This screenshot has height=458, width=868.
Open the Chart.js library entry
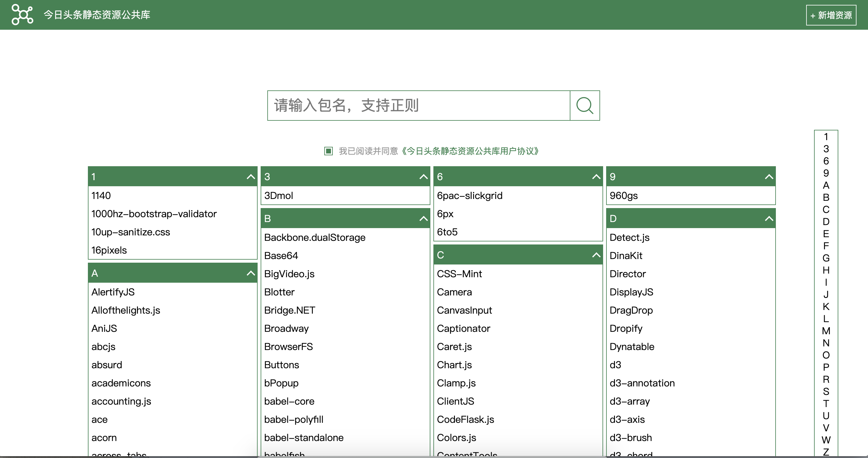(454, 365)
